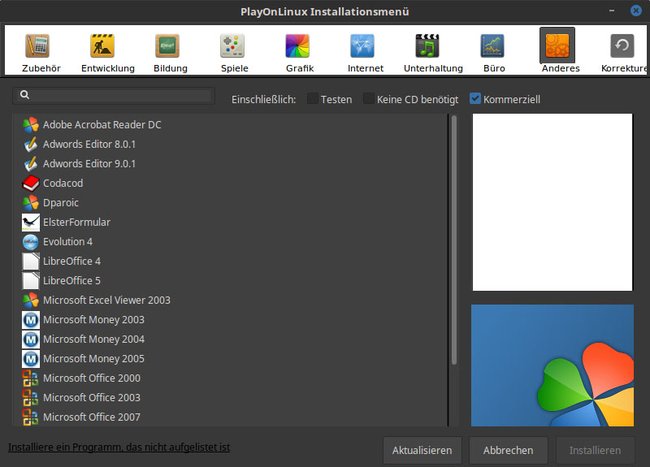Screen dimensions: 650x467
Task: Switch to the Unterhaltung category label
Action: pos(433,68)
